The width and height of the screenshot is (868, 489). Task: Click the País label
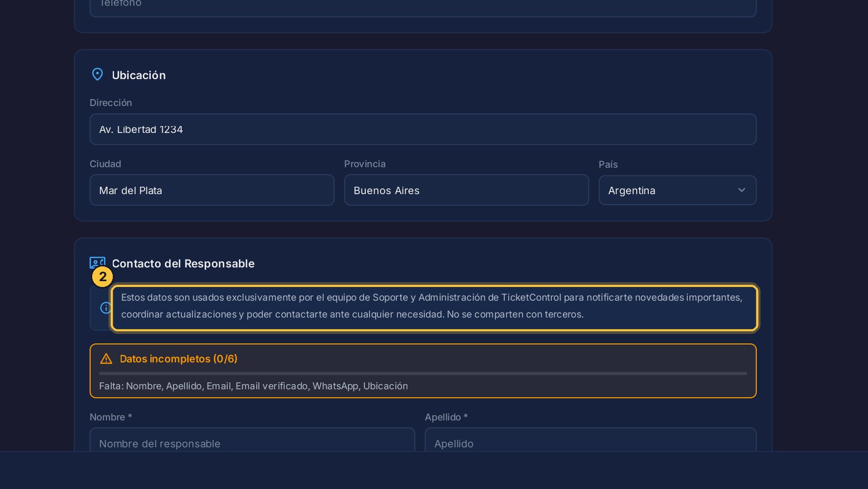(x=608, y=164)
